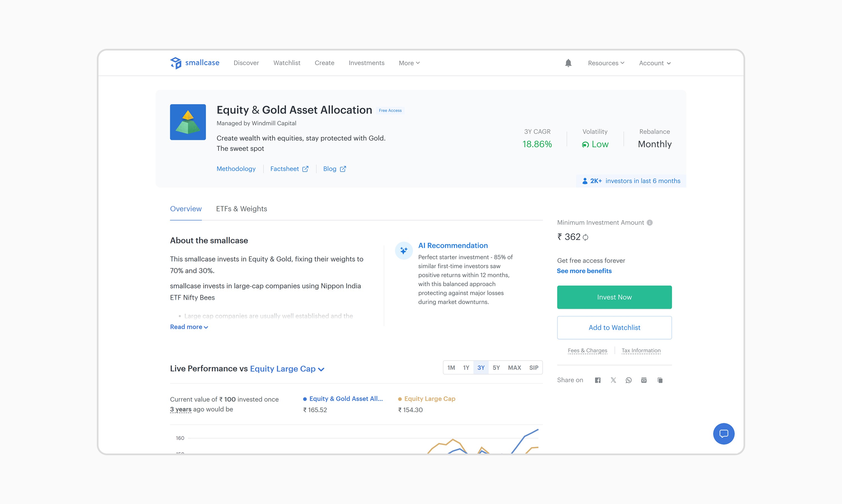
Task: Go to Discover
Action: pyautogui.click(x=246, y=63)
